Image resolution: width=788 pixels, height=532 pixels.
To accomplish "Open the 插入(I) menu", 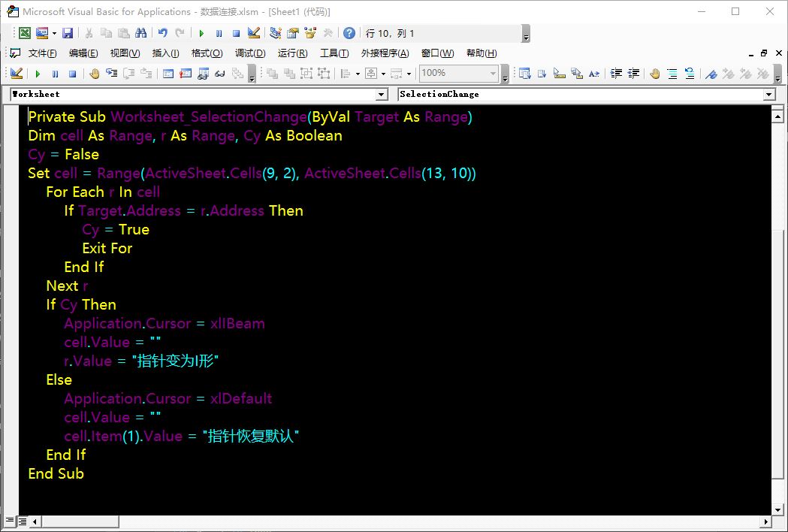I will point(166,53).
